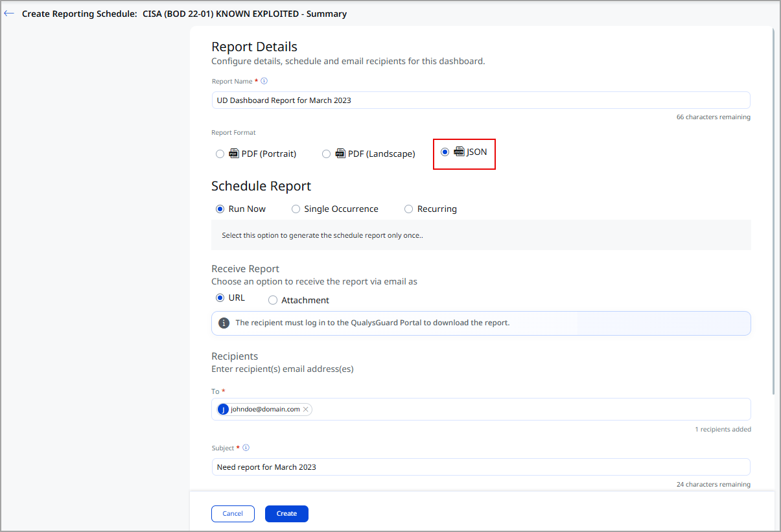
Task: Receive the report as a URL
Action: (x=220, y=298)
